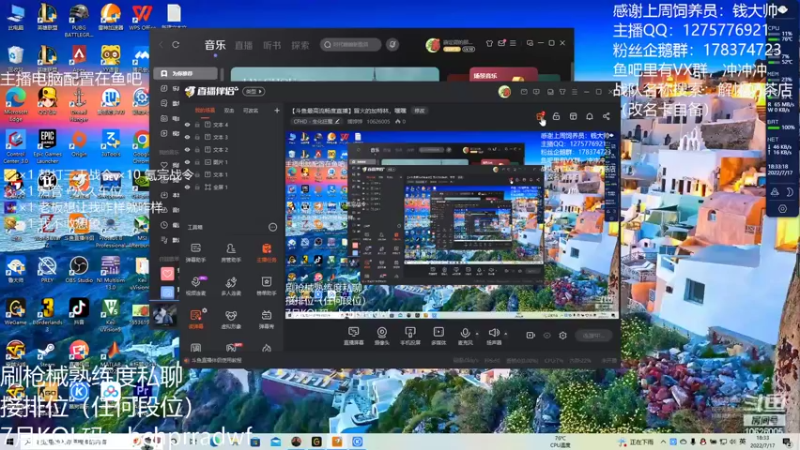Open the Windows Start button
This screenshot has width=800, height=450.
[9, 442]
